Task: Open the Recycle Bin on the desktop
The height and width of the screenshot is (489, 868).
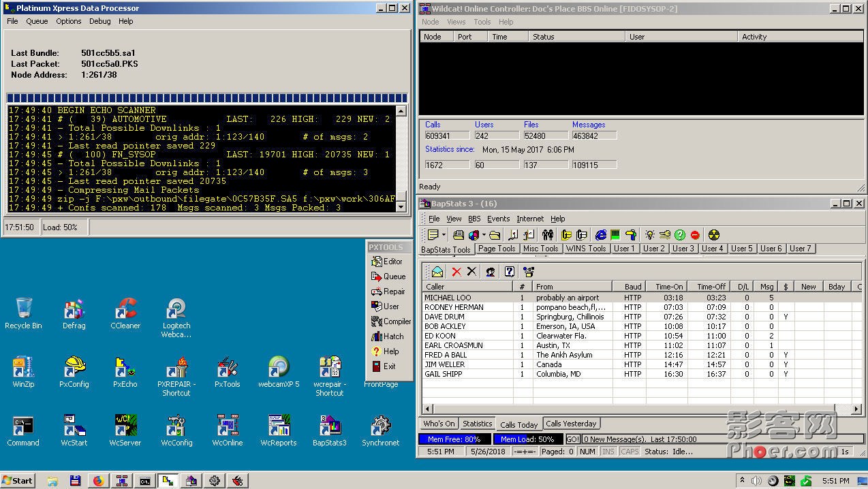Action: 23,313
